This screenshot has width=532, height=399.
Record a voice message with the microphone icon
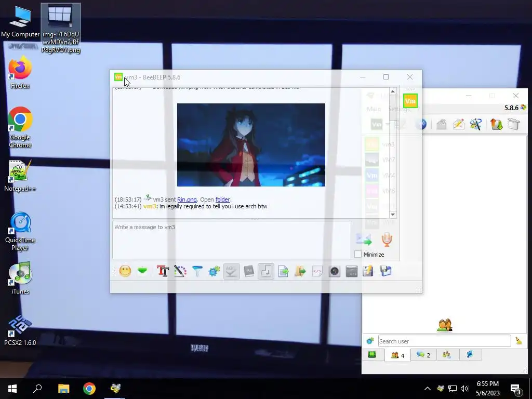[387, 240]
